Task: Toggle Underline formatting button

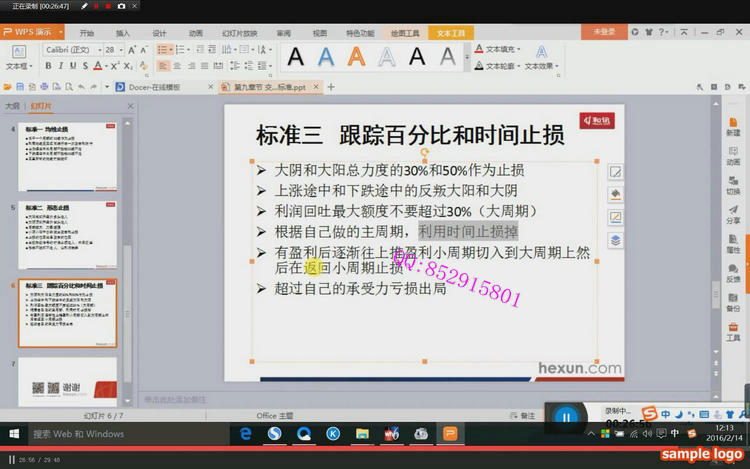Action: coord(72,66)
